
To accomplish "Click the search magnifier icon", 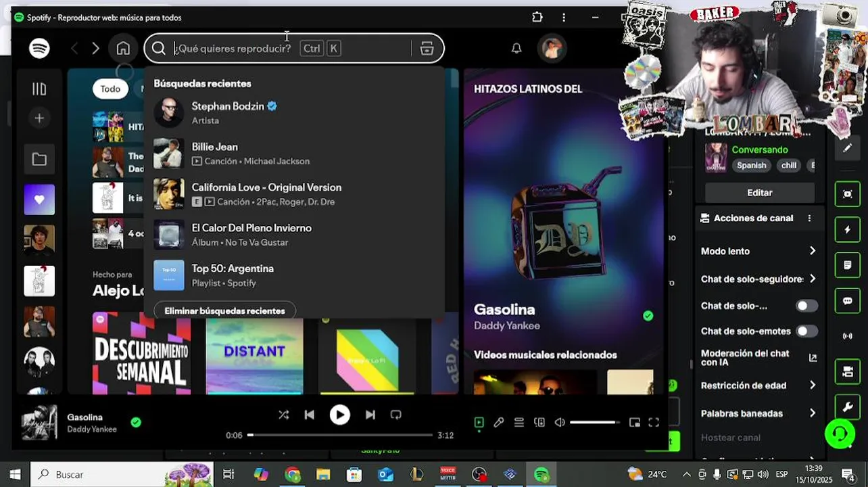I will click(x=158, y=48).
